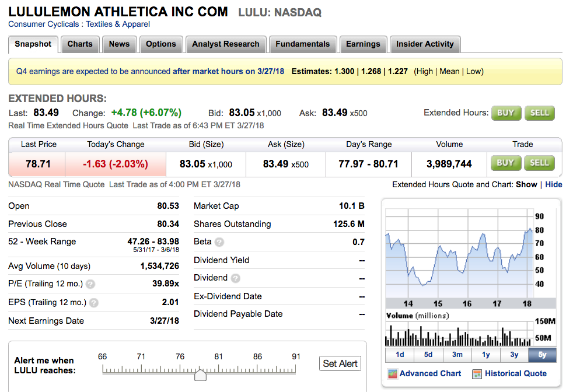Screen dimensions: 566x392
Task: Open the Textiles & Apparel link
Action: tap(118, 24)
